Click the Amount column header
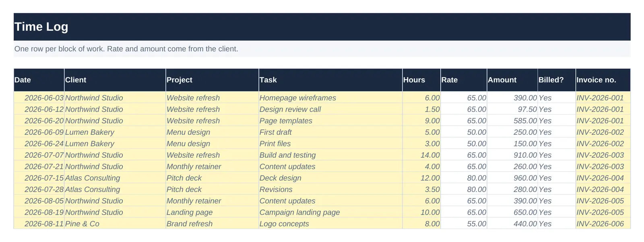The height and width of the screenshot is (242, 644). pos(512,80)
